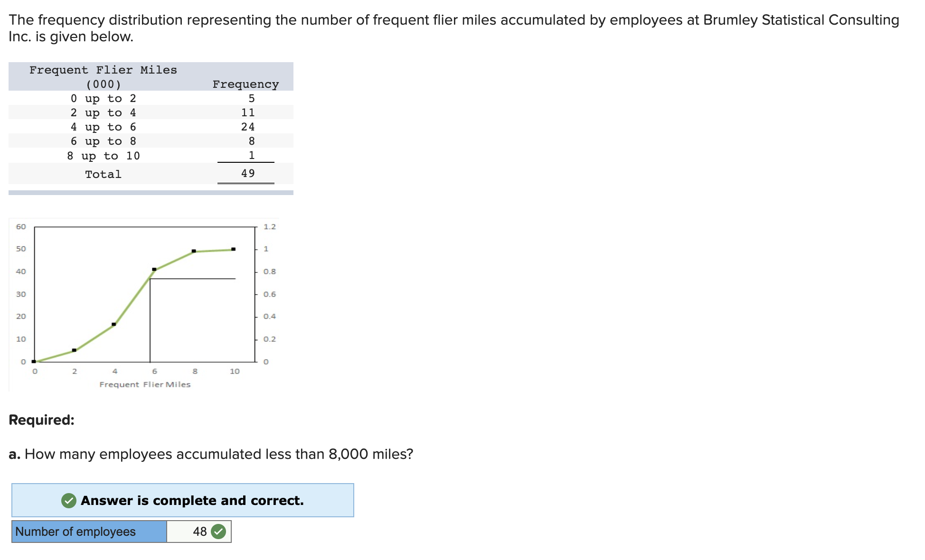Select the chart x-axis label text

145,384
